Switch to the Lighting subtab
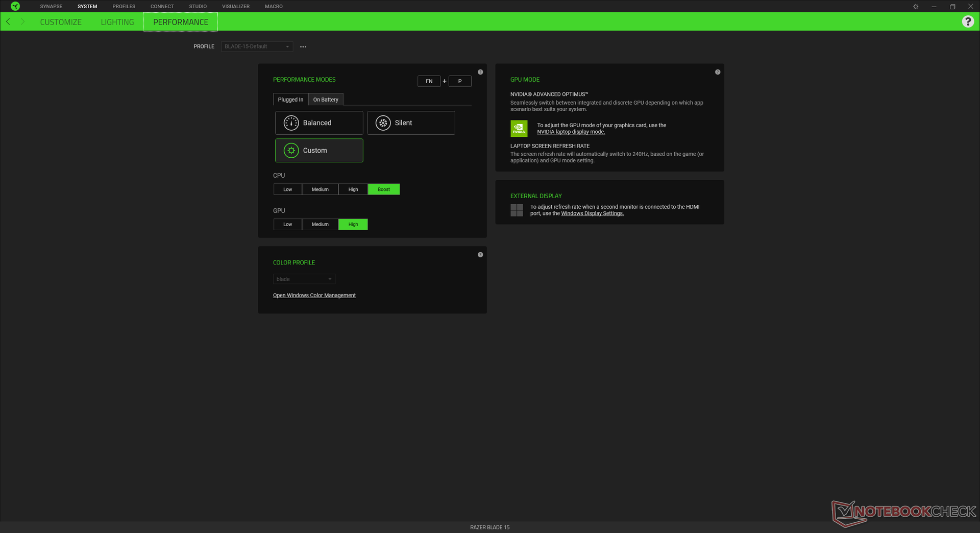The height and width of the screenshot is (533, 980). point(117,22)
